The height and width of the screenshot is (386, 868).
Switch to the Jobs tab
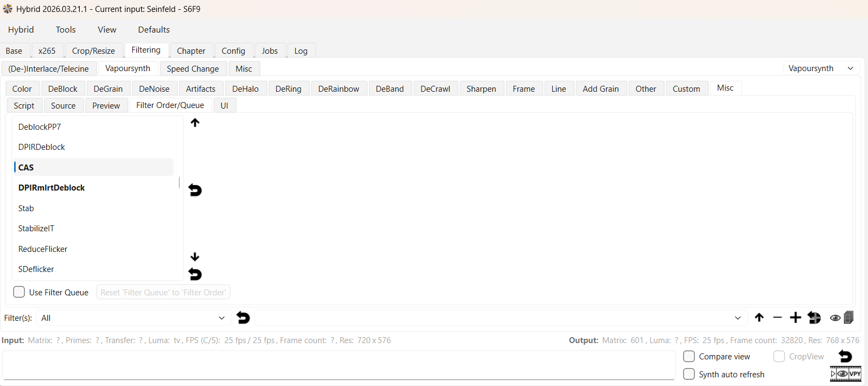point(270,50)
